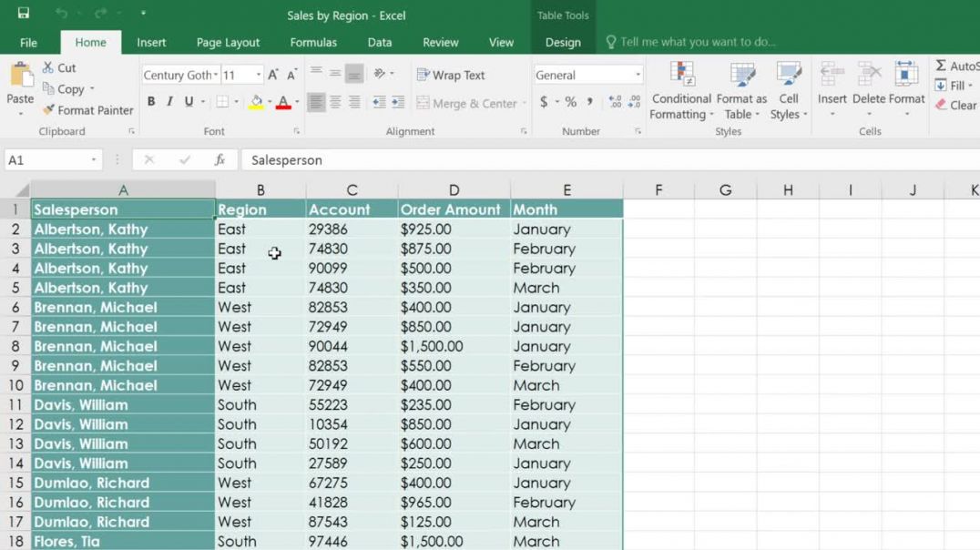Image resolution: width=980 pixels, height=550 pixels.
Task: Click the Redo arrow icon
Action: point(100,13)
